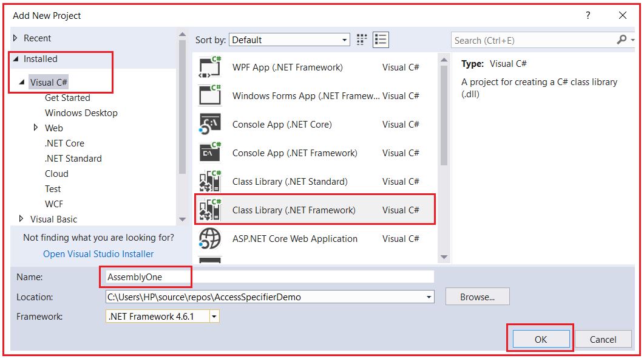Select Windows Desktop category
The width and height of the screenshot is (644, 358).
pyautogui.click(x=81, y=113)
